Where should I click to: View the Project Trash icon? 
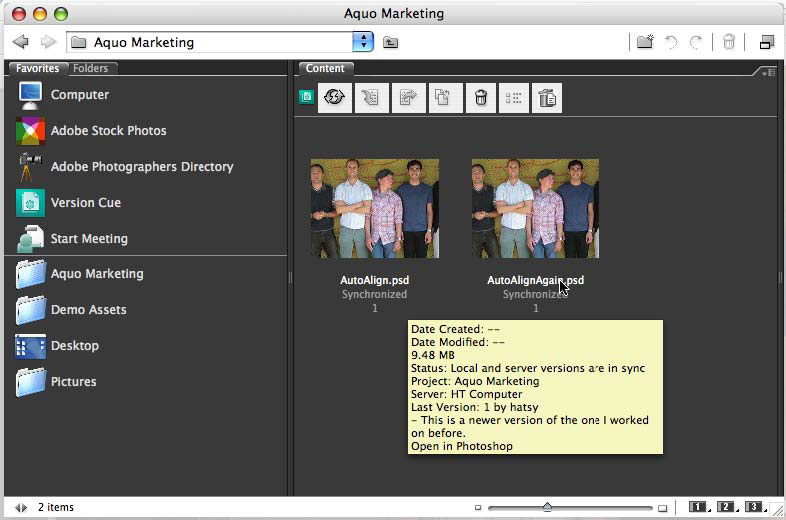pyautogui.click(x=547, y=97)
